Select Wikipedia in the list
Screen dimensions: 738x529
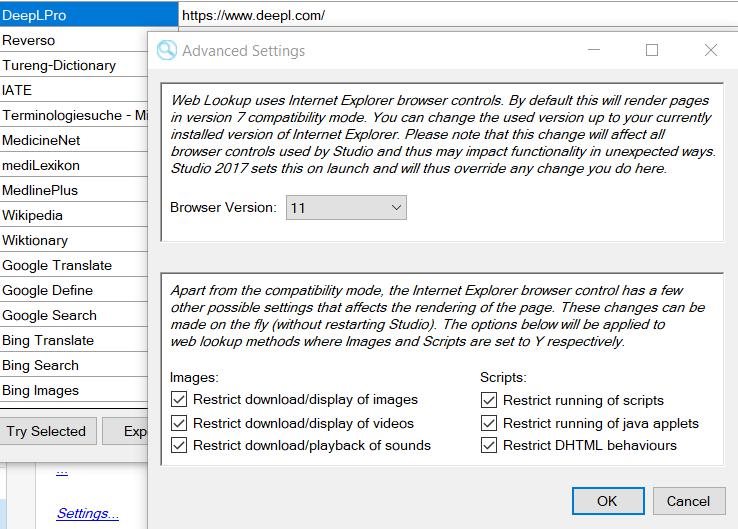74,215
